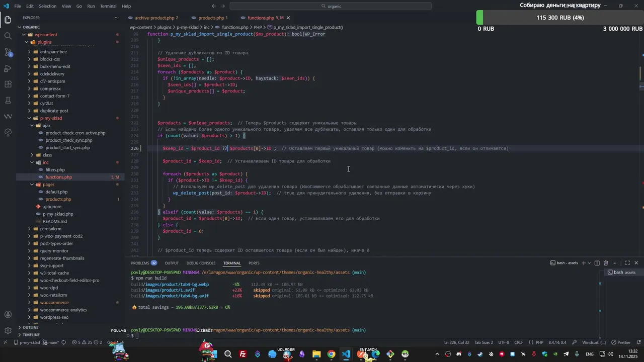
Task: Open the Extensions view in activity bar
Action: pos(8,84)
